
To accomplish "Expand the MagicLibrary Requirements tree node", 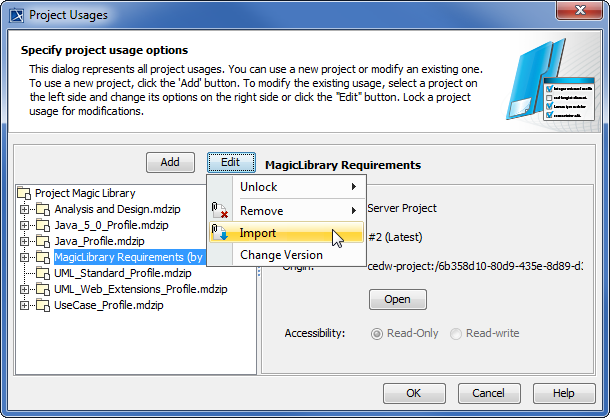I will tap(25, 257).
